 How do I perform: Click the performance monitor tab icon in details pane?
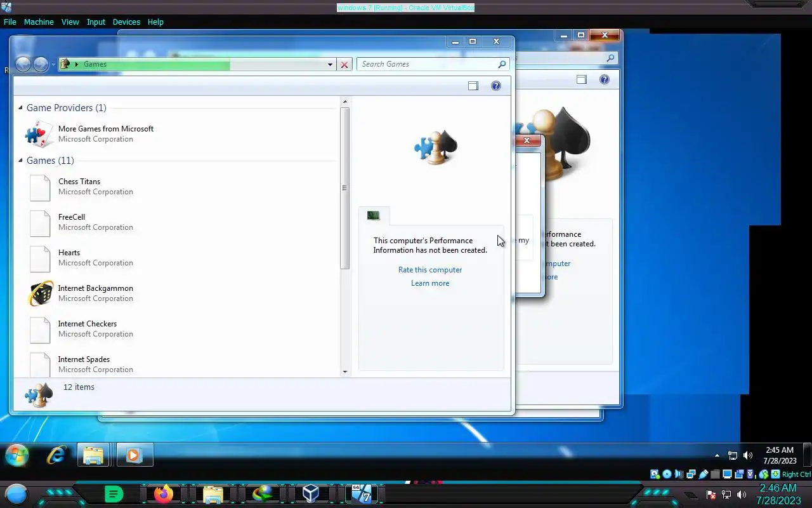374,216
